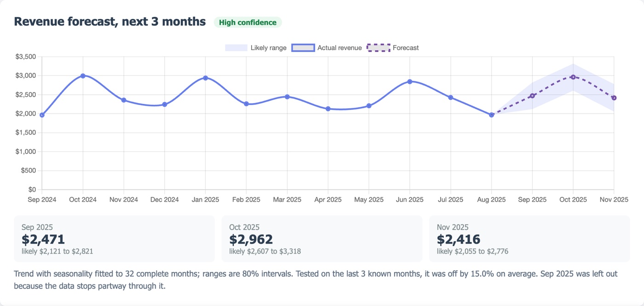
Task: Click the High confidence badge
Action: [247, 22]
